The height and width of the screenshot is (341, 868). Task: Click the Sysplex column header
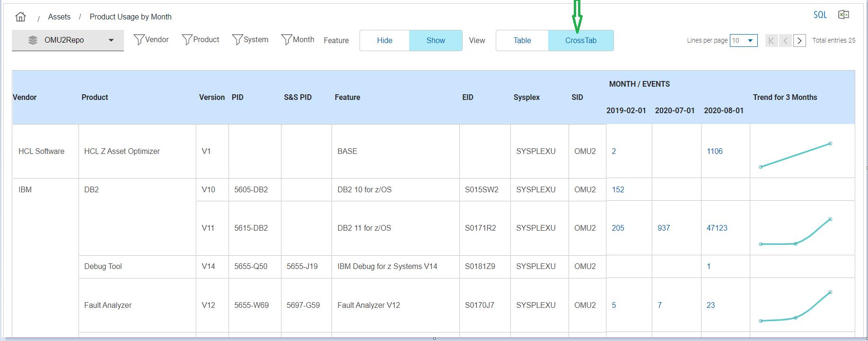click(x=526, y=98)
